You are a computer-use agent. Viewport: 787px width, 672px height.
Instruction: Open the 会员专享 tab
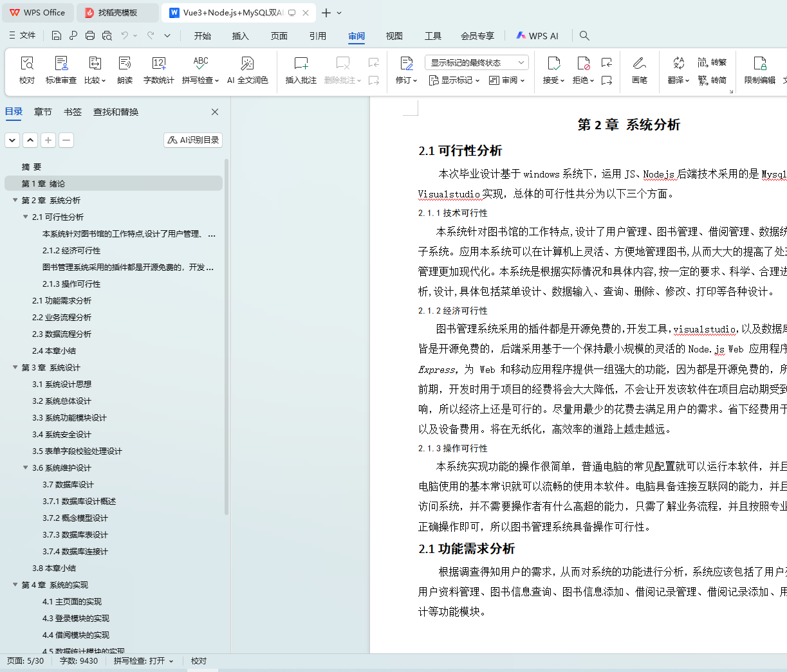point(477,36)
